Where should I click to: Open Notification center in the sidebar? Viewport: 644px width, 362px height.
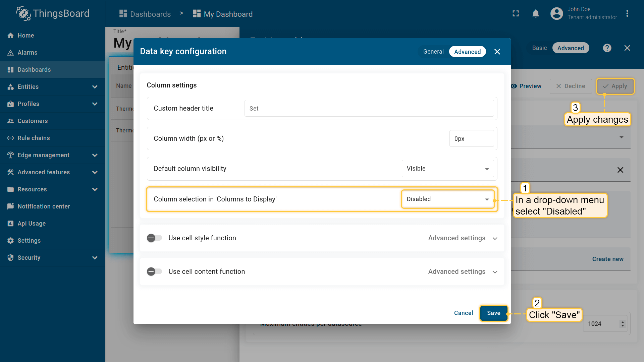(x=44, y=206)
